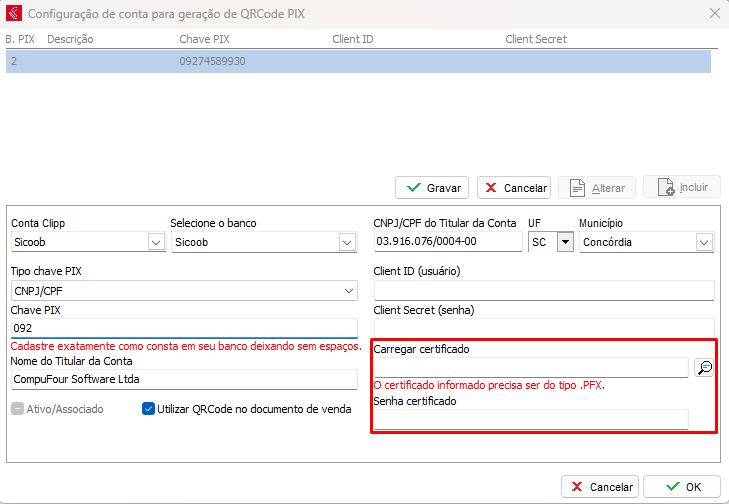Edit the Nome do Titular da Conta field
The image size is (729, 504).
tap(183, 379)
